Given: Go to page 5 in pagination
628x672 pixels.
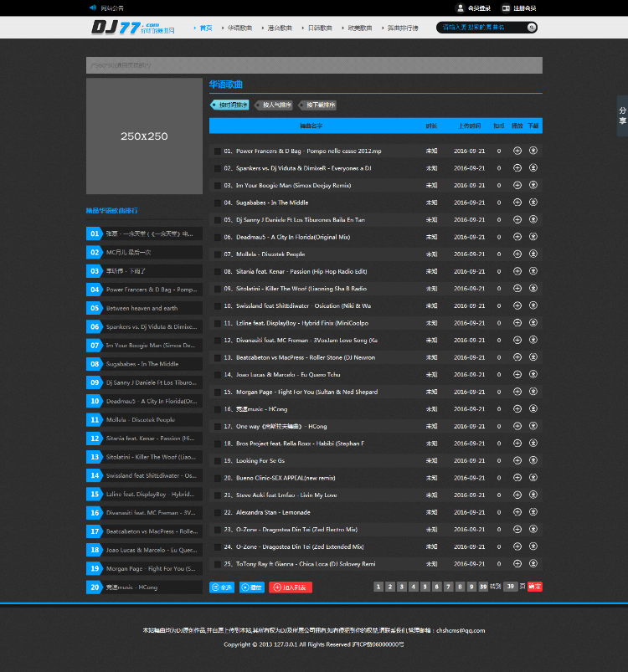Looking at the screenshot, I should [425, 587].
